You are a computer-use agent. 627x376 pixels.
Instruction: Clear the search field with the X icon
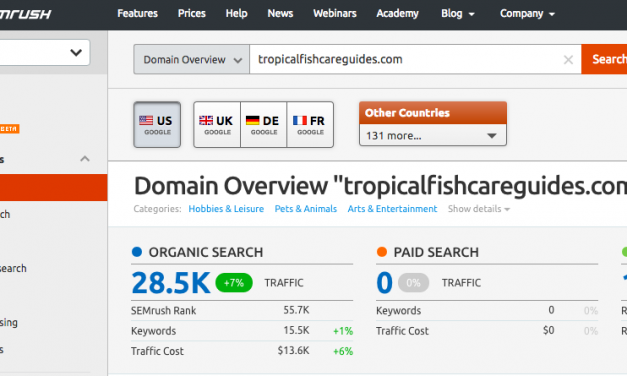[x=568, y=60]
